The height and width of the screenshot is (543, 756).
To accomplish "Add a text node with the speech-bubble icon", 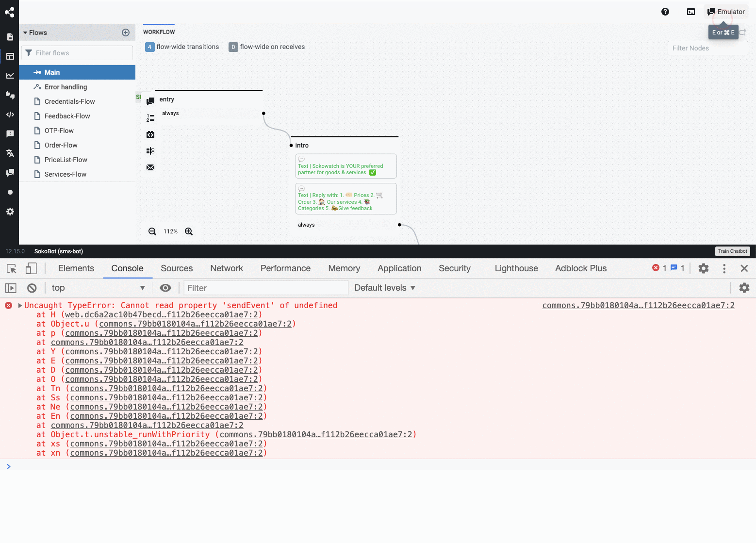I will click(x=150, y=100).
